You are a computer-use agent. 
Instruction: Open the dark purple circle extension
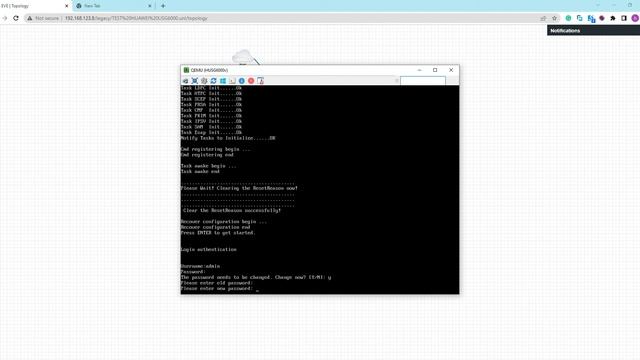(602, 18)
